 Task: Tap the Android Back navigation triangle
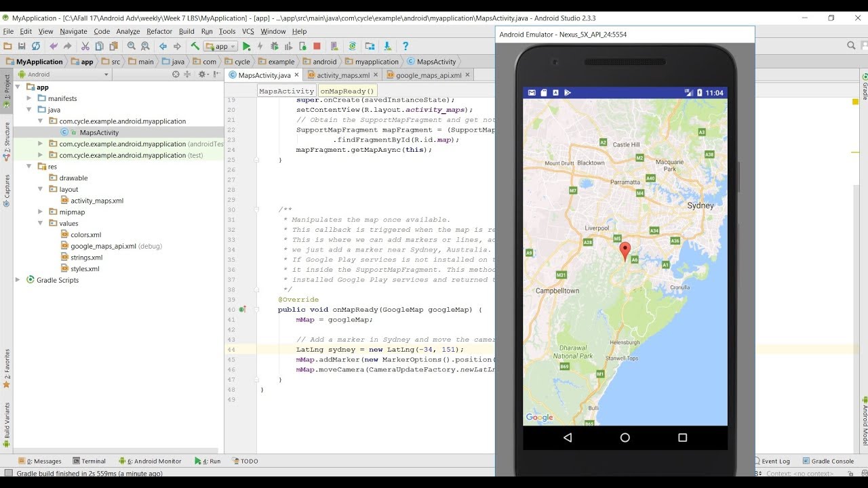[x=568, y=438]
